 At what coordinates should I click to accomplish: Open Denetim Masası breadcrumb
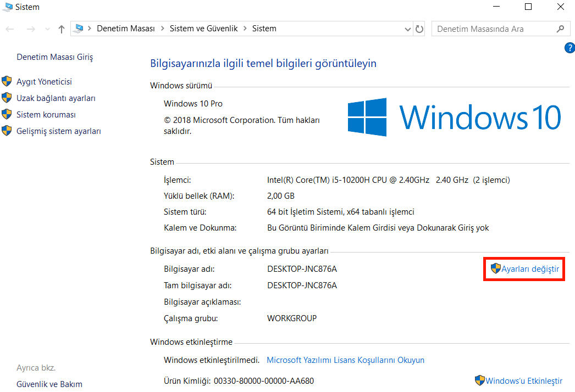pos(126,29)
